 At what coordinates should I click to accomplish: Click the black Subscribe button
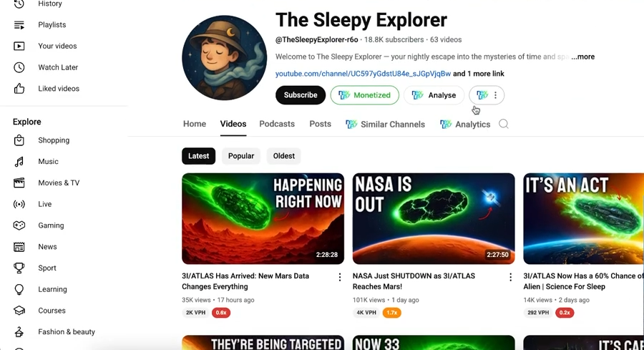point(301,95)
